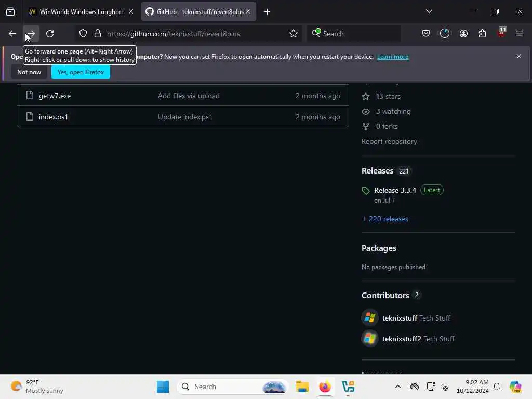This screenshot has height=399, width=532.
Task: Click the cloud sync system tray icon
Action: pyautogui.click(x=414, y=387)
